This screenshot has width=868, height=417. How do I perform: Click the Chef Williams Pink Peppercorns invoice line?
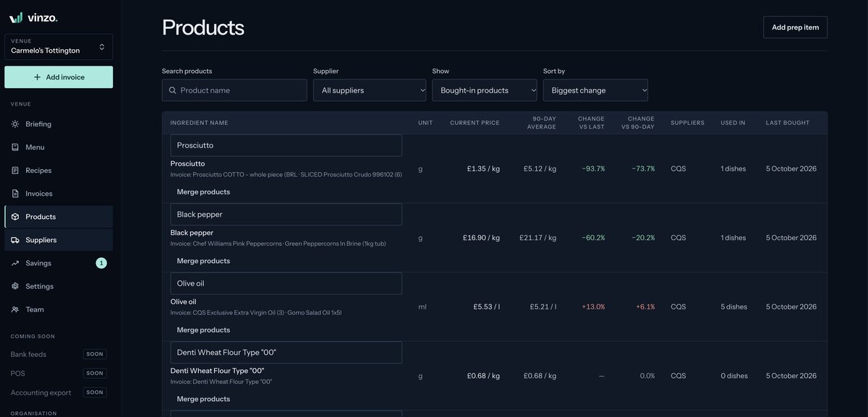coord(278,244)
